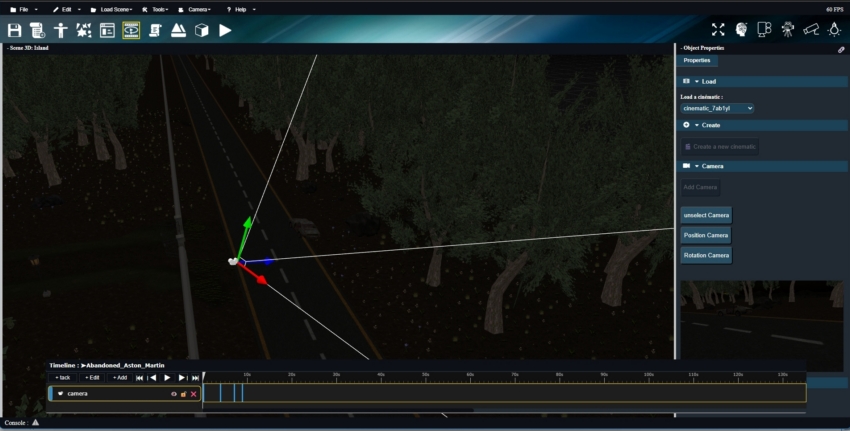Image resolution: width=850 pixels, height=431 pixels.
Task: Click the save floppy disk icon
Action: (x=14, y=30)
